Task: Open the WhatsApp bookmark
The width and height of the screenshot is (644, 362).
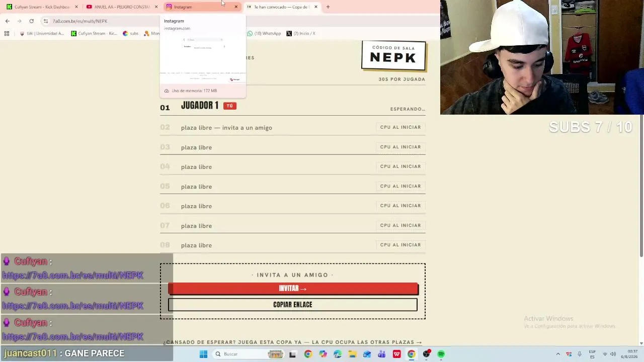Action: tap(264, 34)
